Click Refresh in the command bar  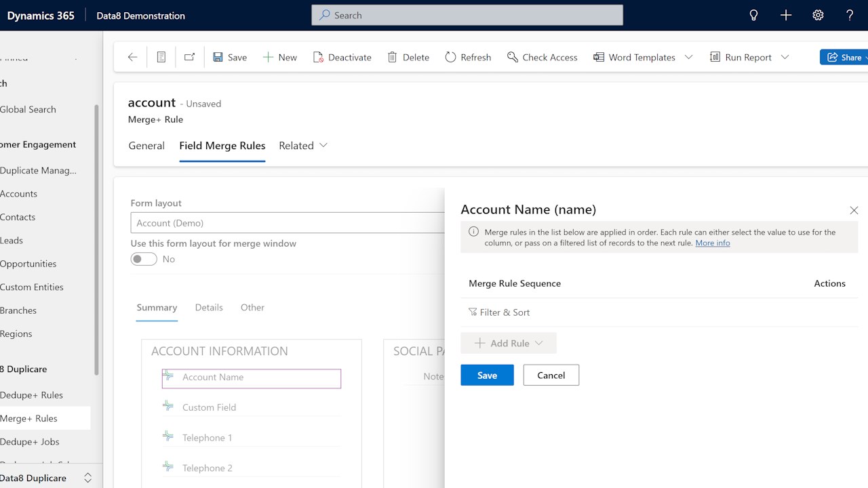click(x=468, y=57)
